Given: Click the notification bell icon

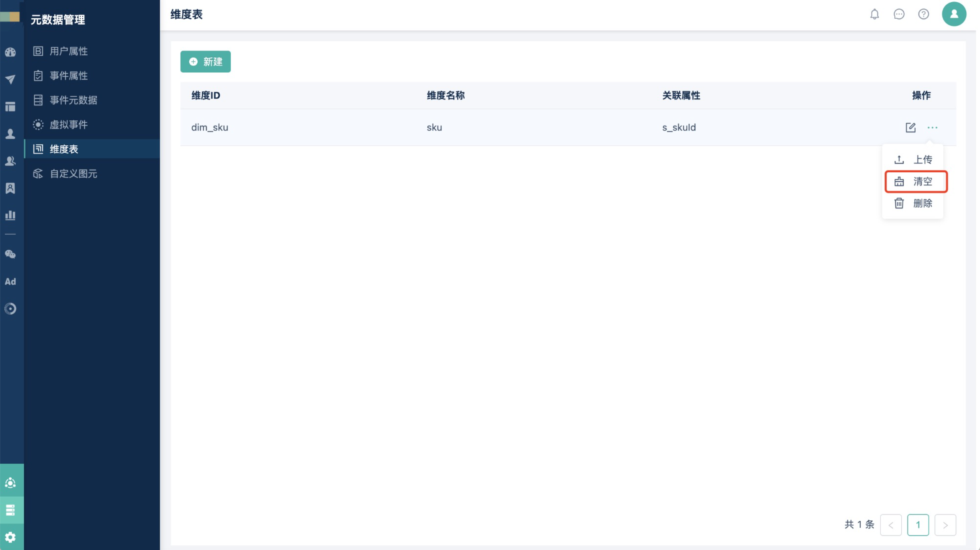Looking at the screenshot, I should tap(874, 14).
